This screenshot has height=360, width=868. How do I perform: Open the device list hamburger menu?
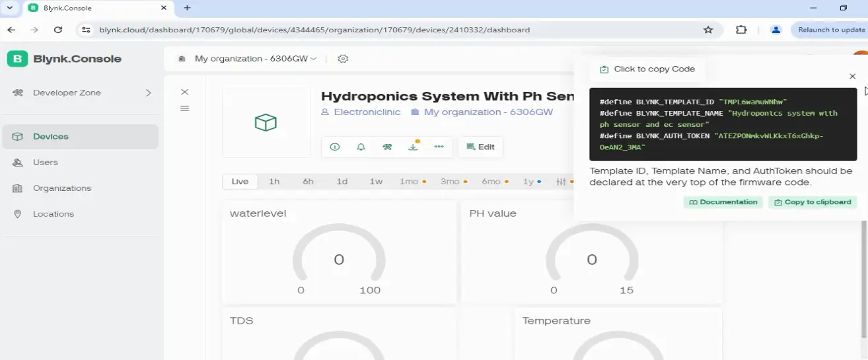(185, 108)
